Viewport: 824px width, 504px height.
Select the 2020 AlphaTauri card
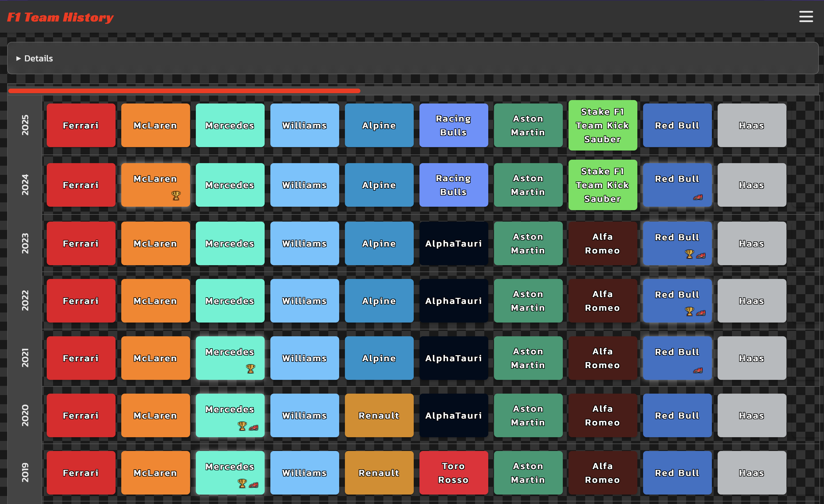[454, 415]
